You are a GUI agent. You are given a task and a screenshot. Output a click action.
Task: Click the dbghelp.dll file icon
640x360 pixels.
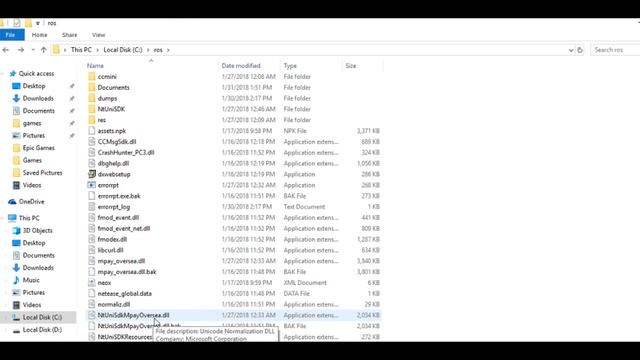[x=92, y=163]
